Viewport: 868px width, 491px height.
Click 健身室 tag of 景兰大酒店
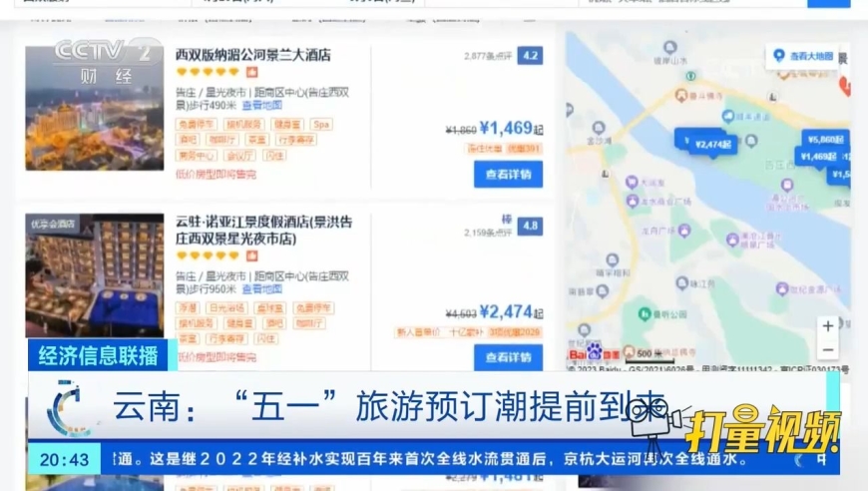[287, 125]
